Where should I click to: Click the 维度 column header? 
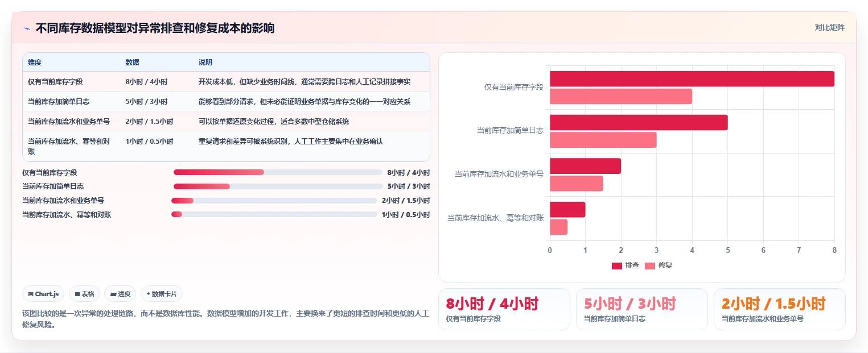click(35, 63)
